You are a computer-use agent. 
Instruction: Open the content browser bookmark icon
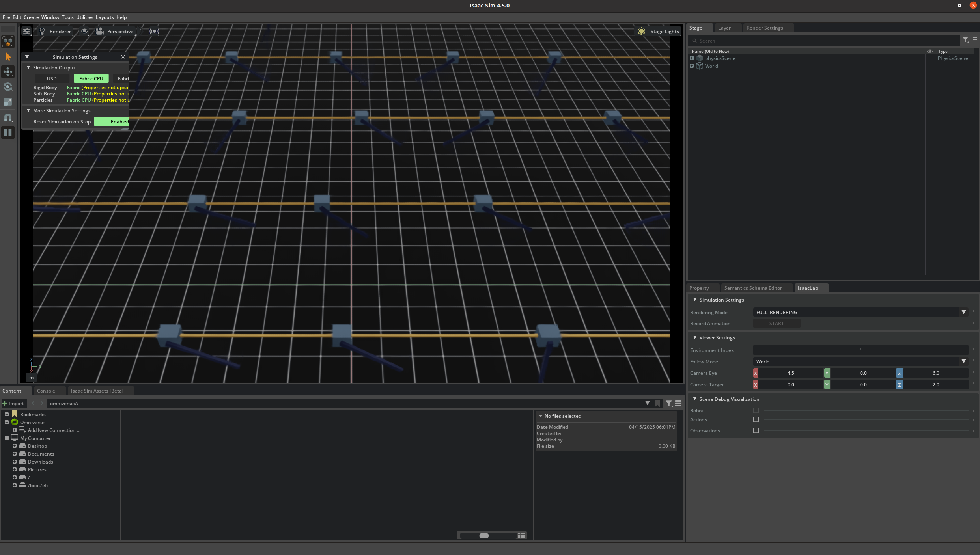(657, 403)
